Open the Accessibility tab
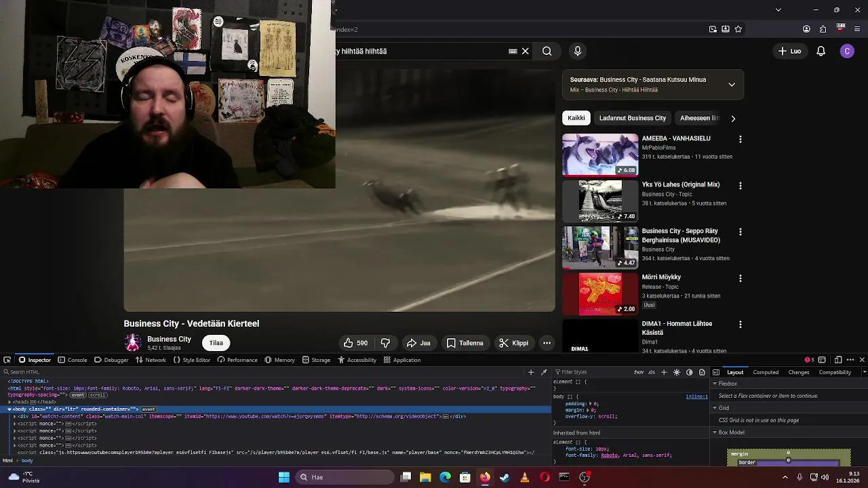This screenshot has height=488, width=868. (x=357, y=360)
